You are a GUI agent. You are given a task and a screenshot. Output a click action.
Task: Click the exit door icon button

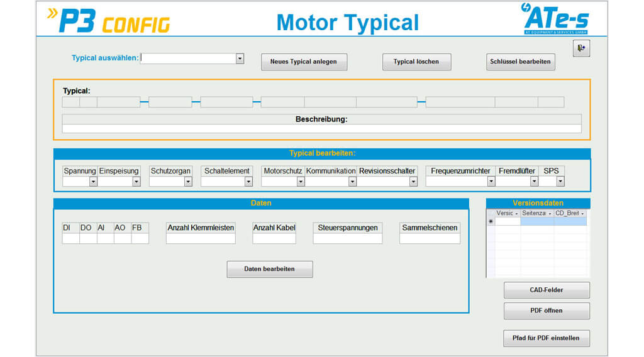coord(581,48)
